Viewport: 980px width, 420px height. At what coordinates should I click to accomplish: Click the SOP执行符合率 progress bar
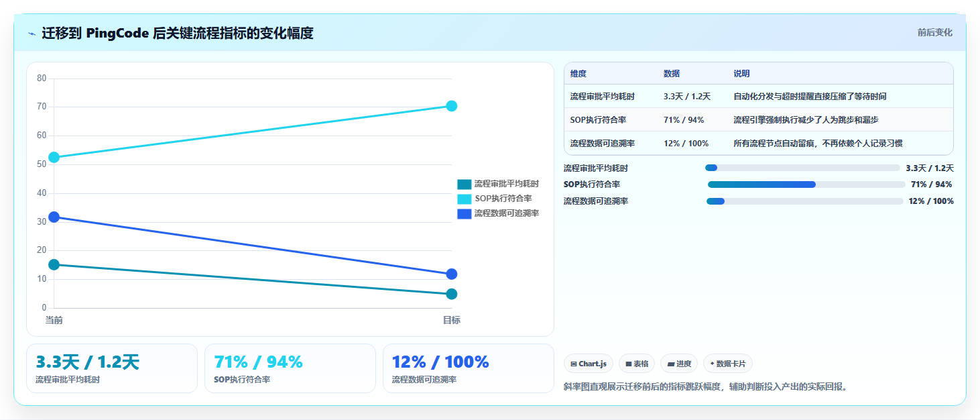(x=806, y=185)
